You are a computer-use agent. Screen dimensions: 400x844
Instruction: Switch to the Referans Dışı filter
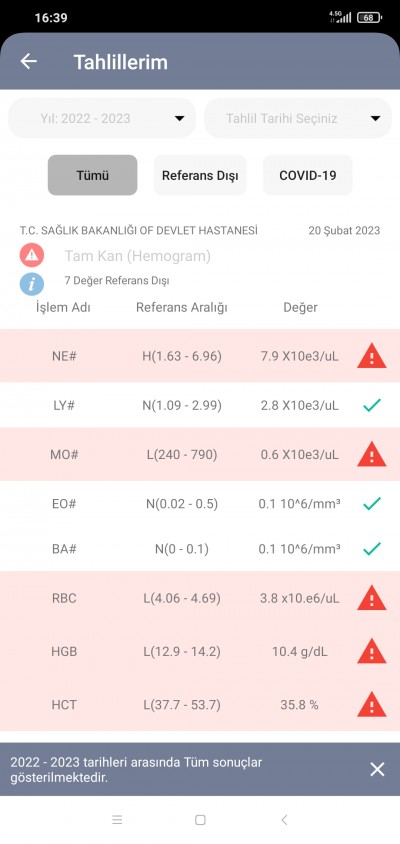point(200,175)
